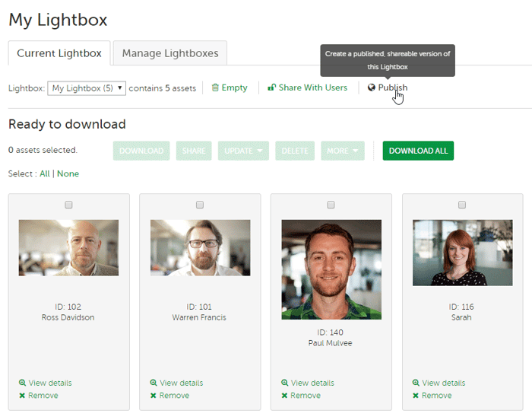Select the checkbox above Paul Mulvee photo
Viewport: 532px width, 420px height.
click(331, 205)
